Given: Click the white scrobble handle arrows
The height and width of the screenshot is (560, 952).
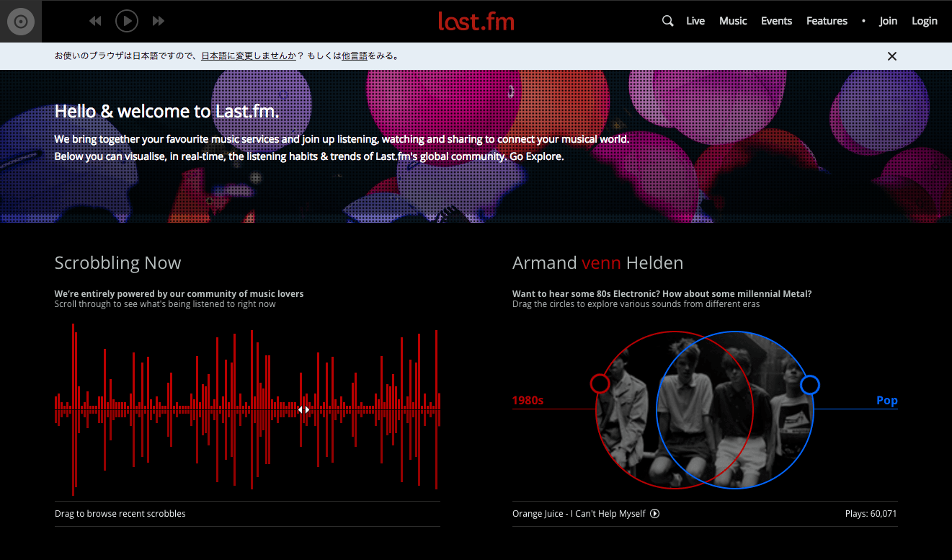Looking at the screenshot, I should pyautogui.click(x=304, y=409).
